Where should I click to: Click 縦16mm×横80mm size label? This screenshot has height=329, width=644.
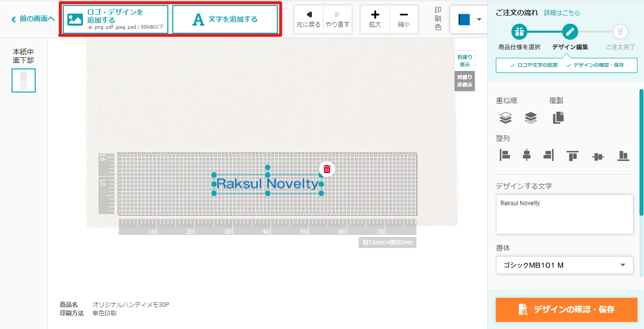click(x=387, y=242)
